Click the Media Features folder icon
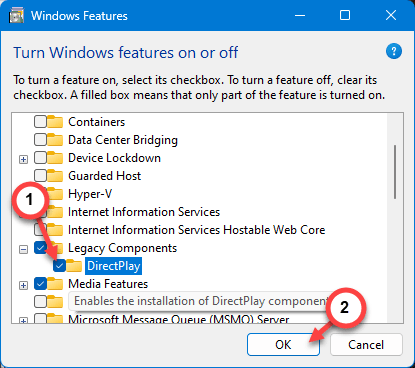The image size is (415, 368). tap(55, 284)
